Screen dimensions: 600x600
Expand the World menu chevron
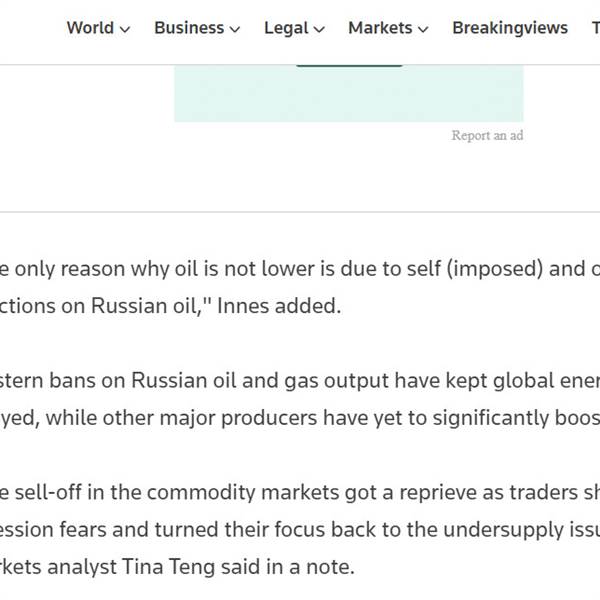pyautogui.click(x=125, y=29)
